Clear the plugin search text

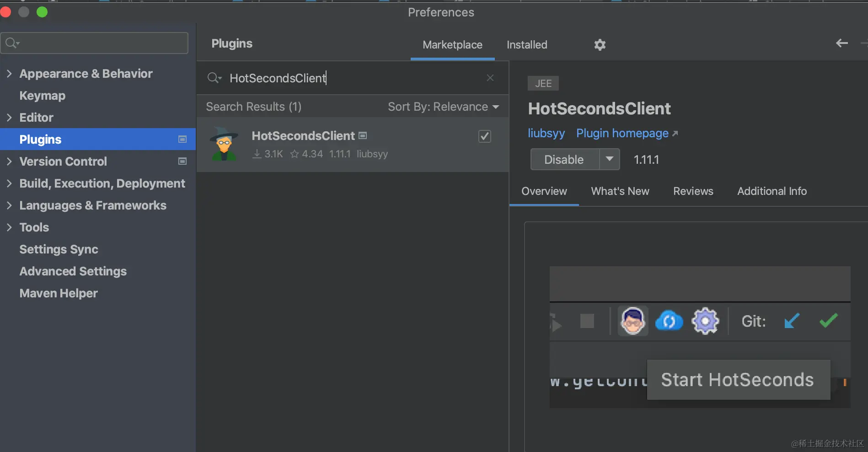(x=490, y=78)
